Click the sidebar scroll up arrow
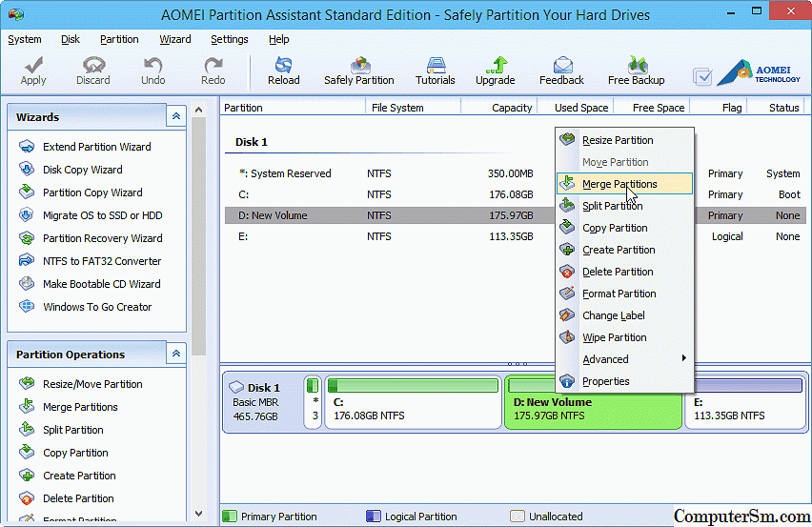Viewport: 812px width, 527px height. (x=198, y=110)
